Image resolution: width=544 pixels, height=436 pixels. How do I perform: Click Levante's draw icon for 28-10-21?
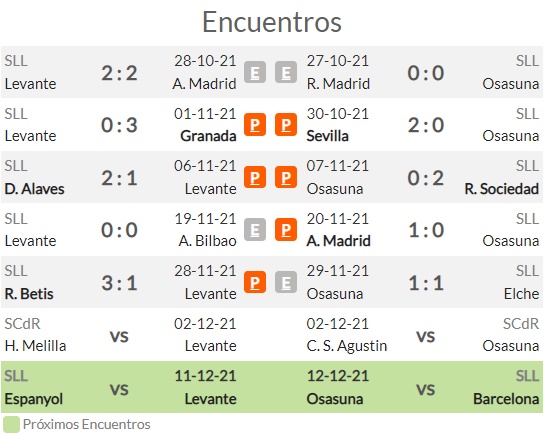coord(255,72)
